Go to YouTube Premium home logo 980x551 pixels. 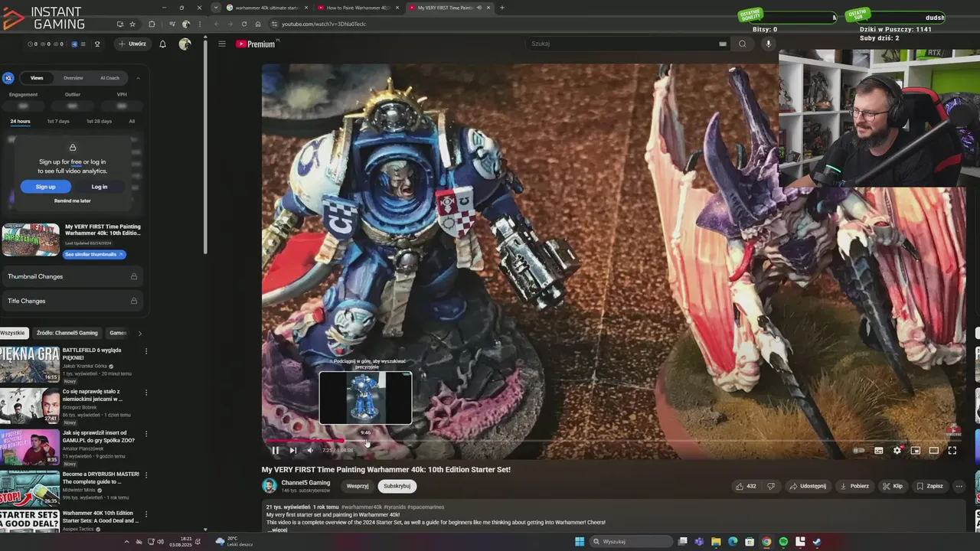[256, 44]
